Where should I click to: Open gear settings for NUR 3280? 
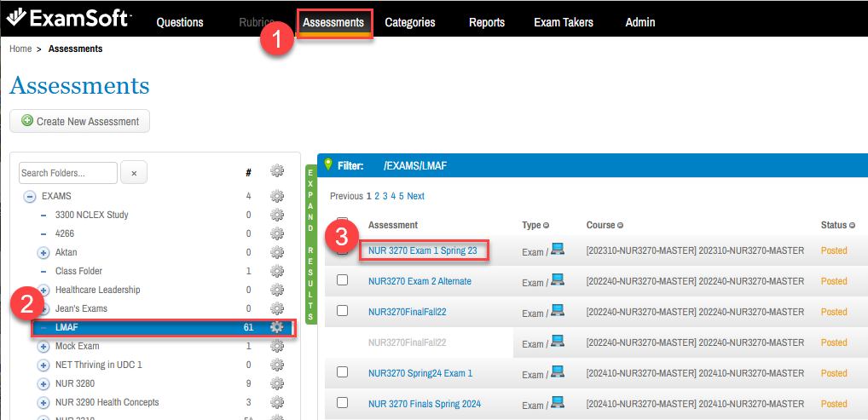coord(277,383)
